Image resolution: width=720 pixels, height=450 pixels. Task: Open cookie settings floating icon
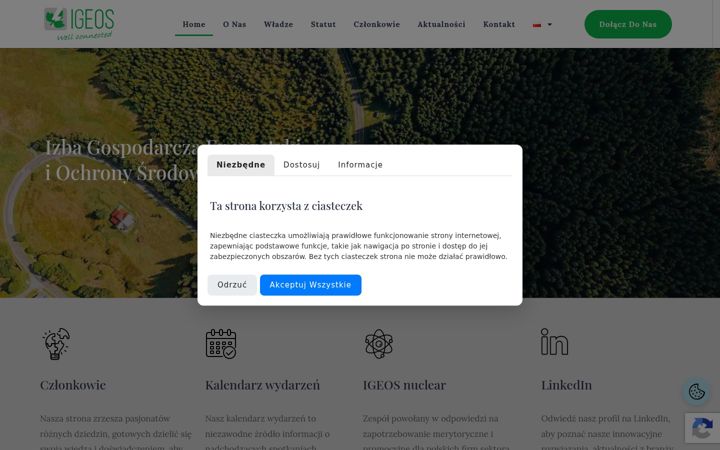coord(697,392)
